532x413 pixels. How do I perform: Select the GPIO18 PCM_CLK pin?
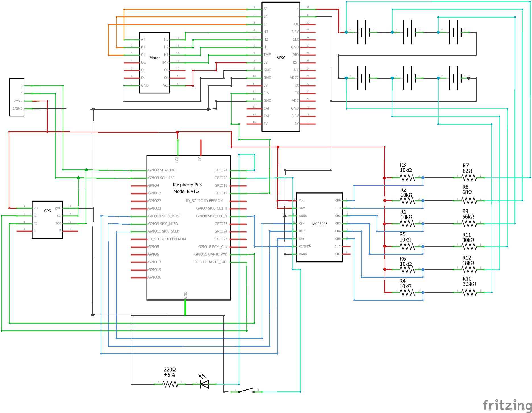[x=213, y=246]
